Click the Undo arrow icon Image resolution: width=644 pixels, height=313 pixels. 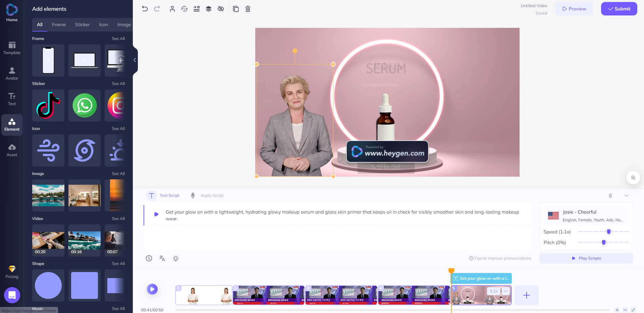point(145,9)
